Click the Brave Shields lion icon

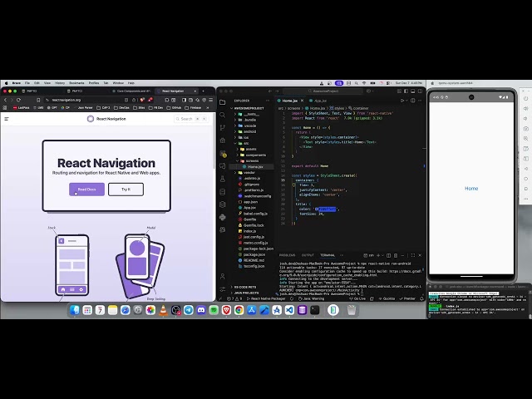pos(142,100)
